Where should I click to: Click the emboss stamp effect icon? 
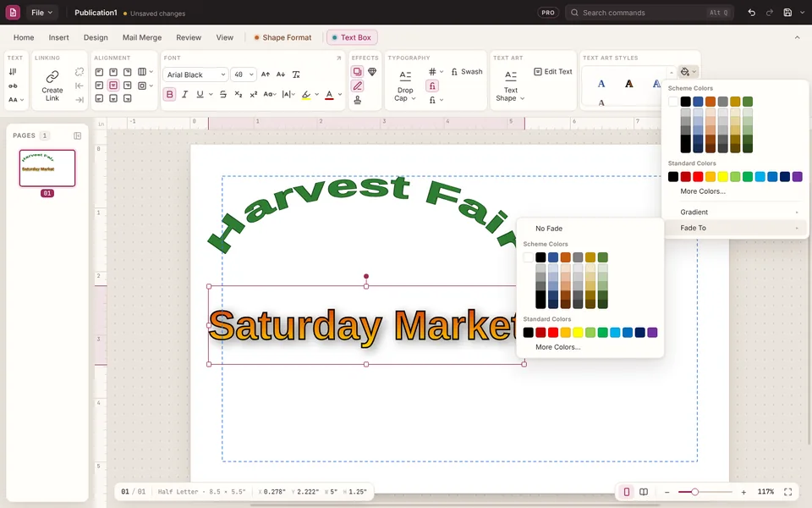[357, 100]
